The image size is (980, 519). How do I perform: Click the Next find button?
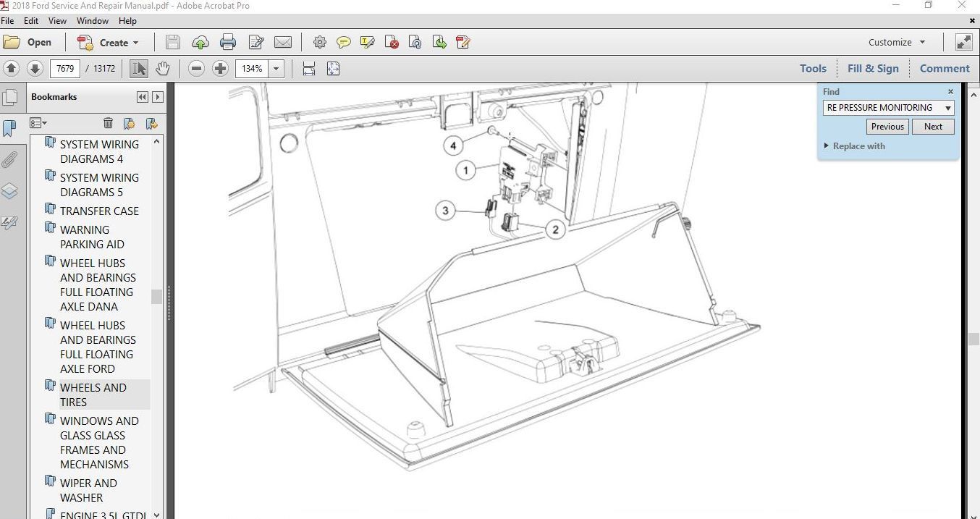933,127
